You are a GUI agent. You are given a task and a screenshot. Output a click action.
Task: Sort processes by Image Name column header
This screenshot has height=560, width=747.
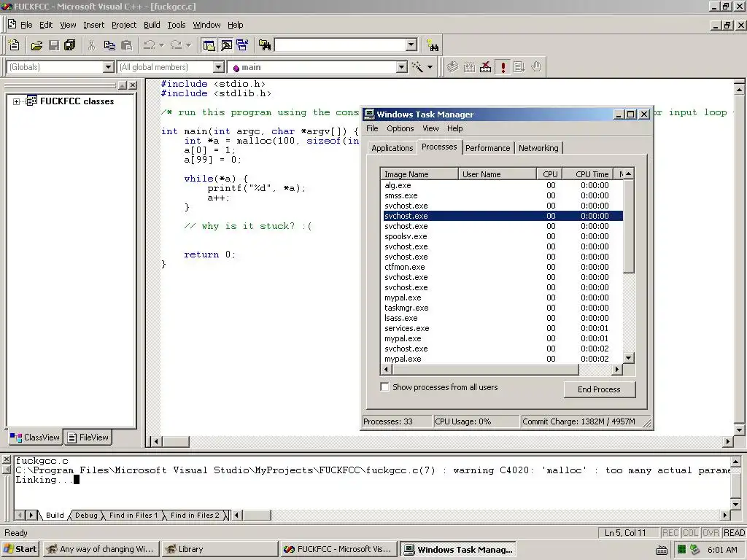click(419, 174)
